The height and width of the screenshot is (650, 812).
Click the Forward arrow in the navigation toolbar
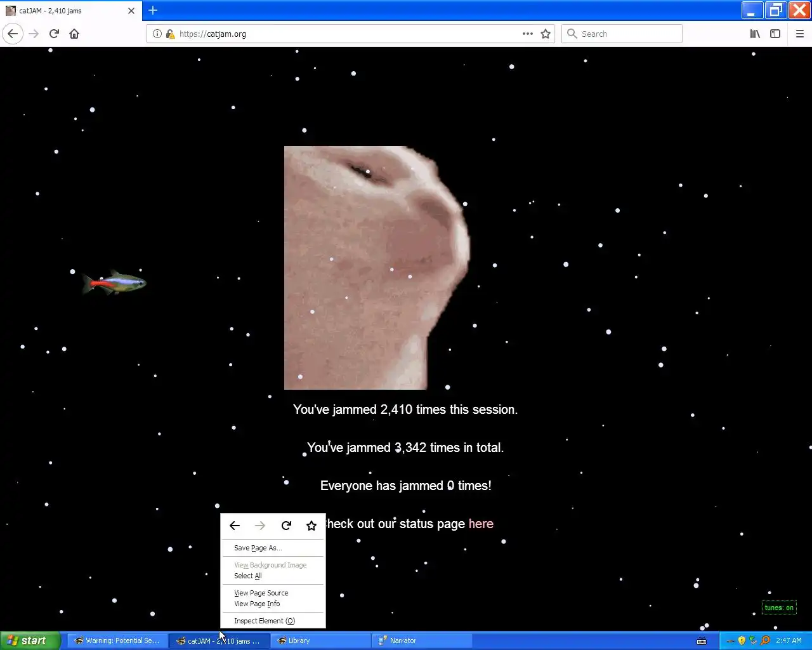point(34,34)
